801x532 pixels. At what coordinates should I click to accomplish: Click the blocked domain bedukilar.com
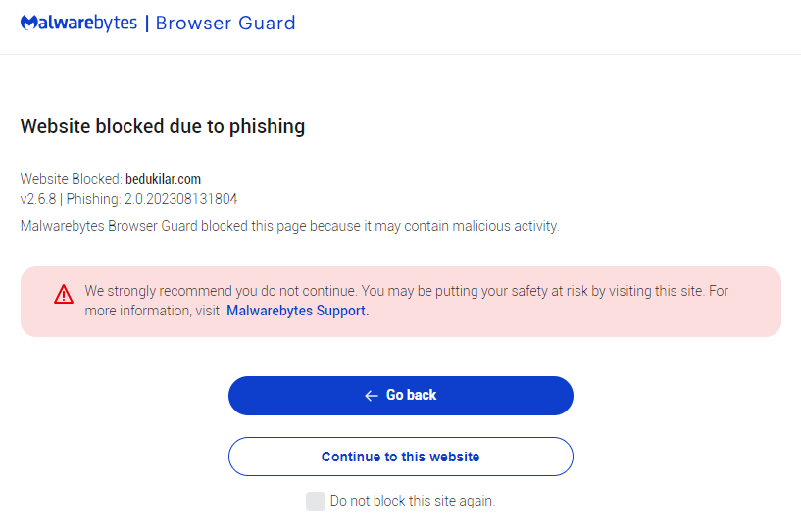tap(163, 179)
